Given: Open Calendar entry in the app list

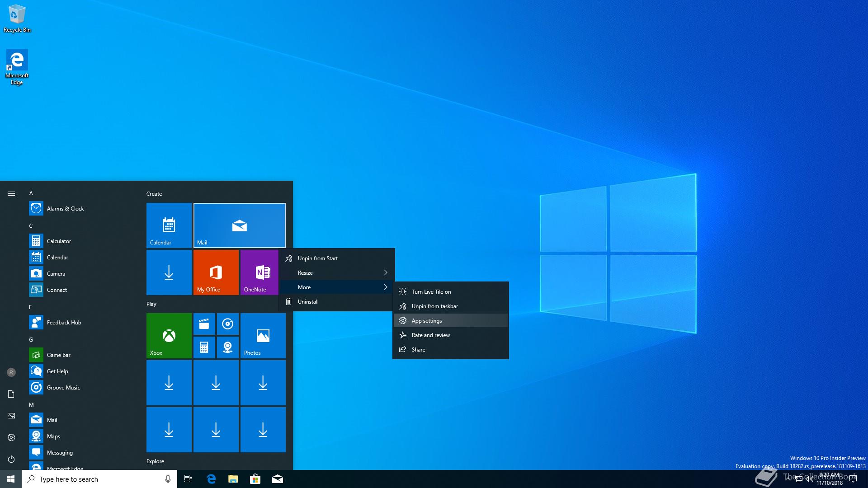Looking at the screenshot, I should (x=81, y=257).
